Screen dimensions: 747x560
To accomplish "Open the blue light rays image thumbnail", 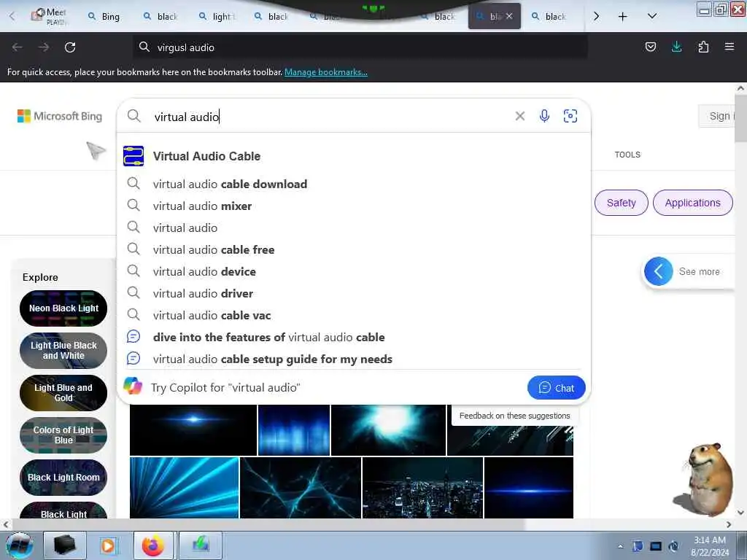I will 185,488.
